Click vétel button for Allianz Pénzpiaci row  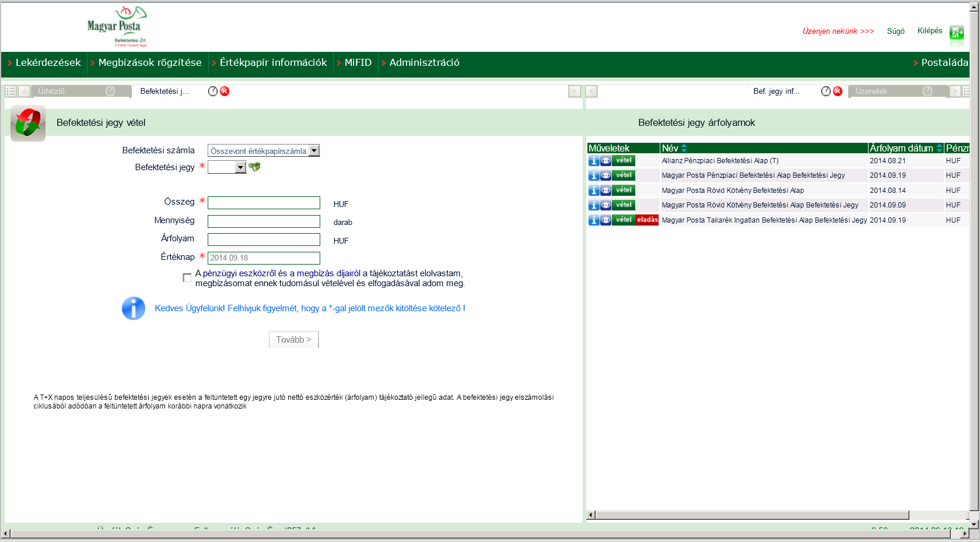pos(624,161)
